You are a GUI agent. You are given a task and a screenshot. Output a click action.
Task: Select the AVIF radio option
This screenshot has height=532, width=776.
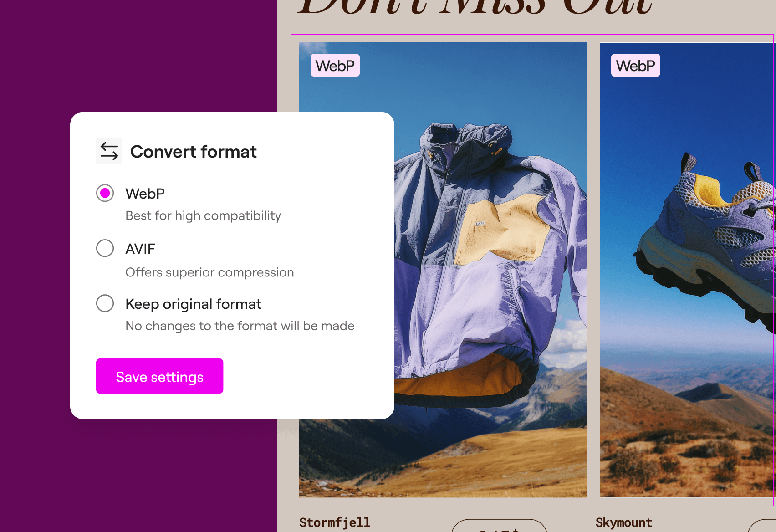(105, 248)
